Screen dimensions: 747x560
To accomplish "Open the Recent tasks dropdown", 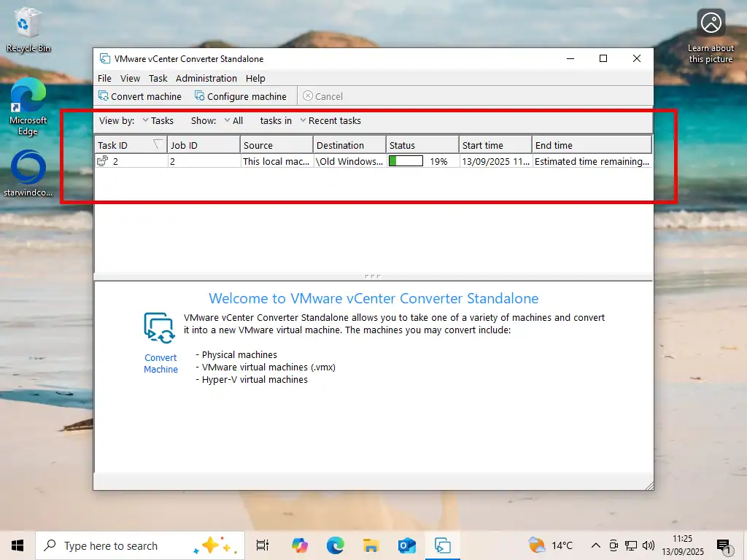I will tap(330, 120).
